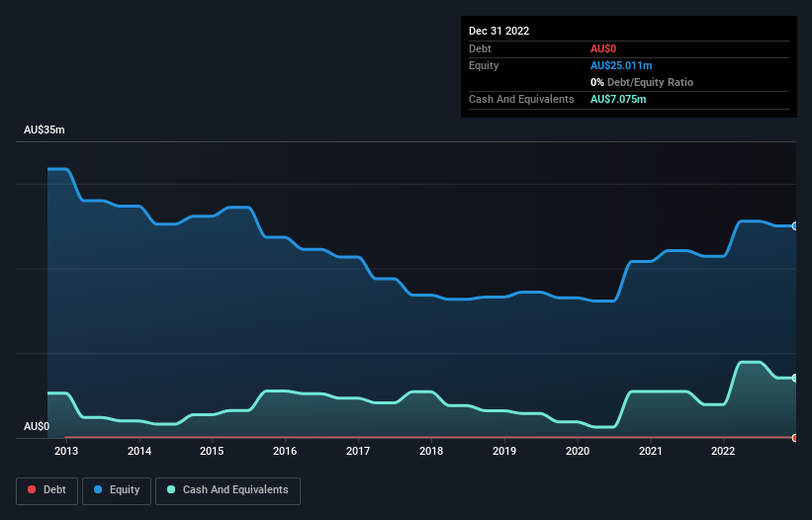The width and height of the screenshot is (812, 520).
Task: Click the 0% Debt/Equity Ratio text
Action: click(x=642, y=82)
